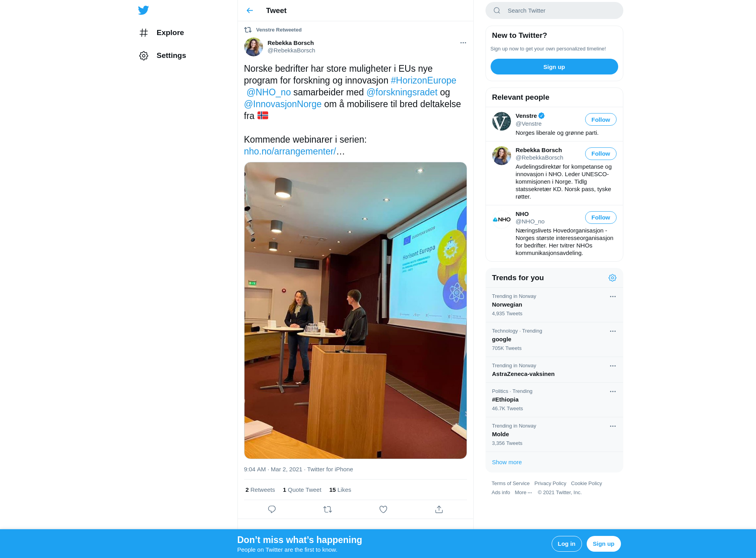Open options for the Norwegian trend

(x=613, y=296)
